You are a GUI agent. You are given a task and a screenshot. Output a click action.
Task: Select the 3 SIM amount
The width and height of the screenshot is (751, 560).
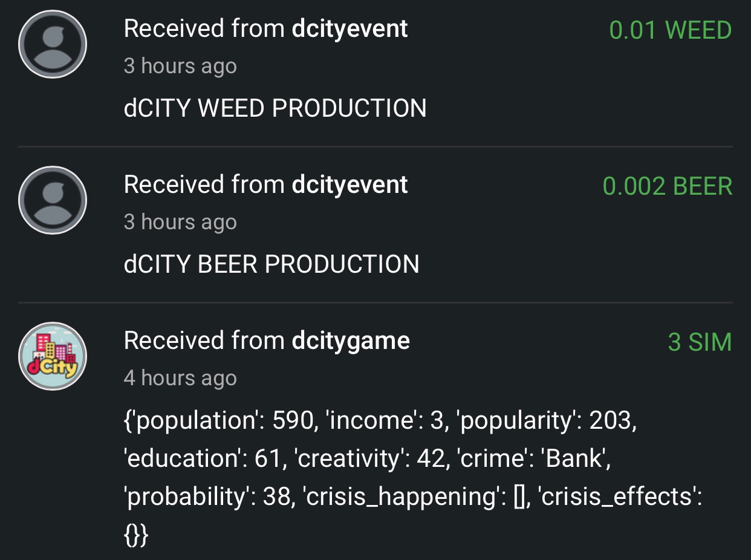pyautogui.click(x=700, y=342)
